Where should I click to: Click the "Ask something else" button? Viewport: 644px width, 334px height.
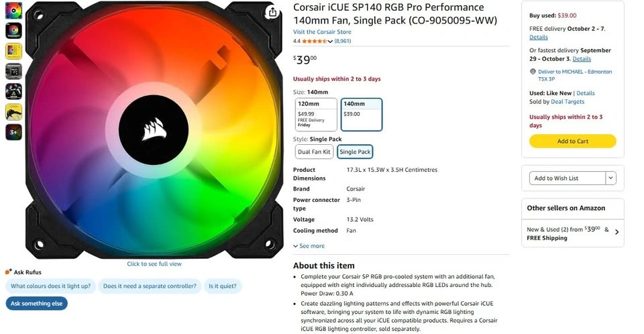(37, 304)
